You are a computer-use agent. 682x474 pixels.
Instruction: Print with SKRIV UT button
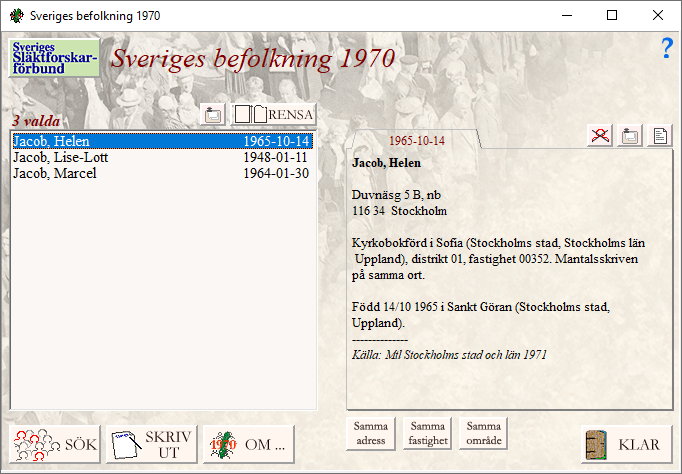click(x=152, y=444)
